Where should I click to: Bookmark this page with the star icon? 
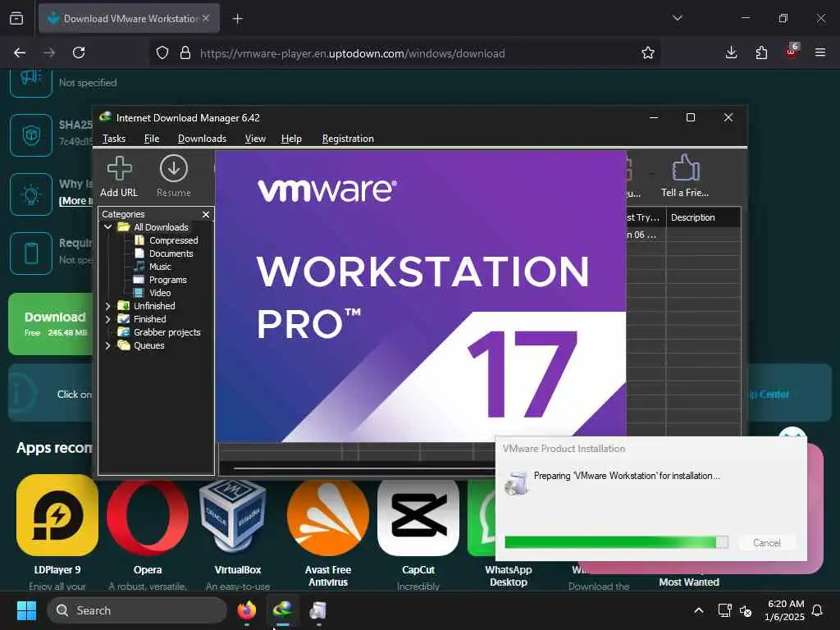[648, 52]
